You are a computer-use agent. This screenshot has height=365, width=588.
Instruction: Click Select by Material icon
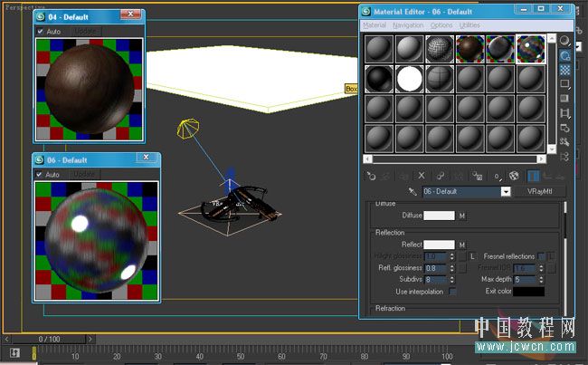click(x=564, y=142)
